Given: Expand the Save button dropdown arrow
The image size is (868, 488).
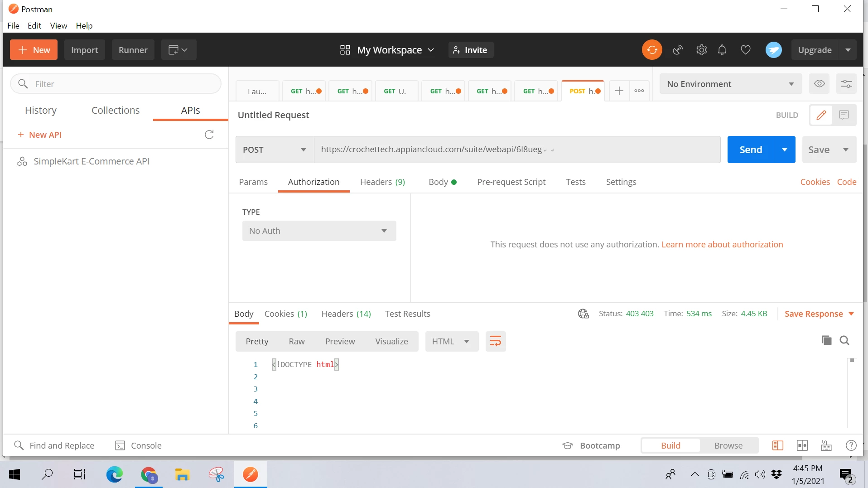Looking at the screenshot, I should tap(845, 150).
